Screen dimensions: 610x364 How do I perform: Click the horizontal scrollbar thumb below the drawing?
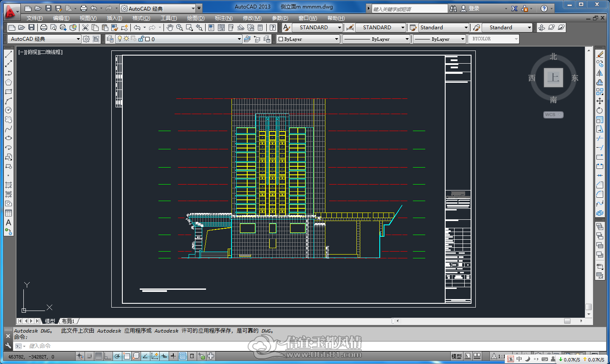567,321
